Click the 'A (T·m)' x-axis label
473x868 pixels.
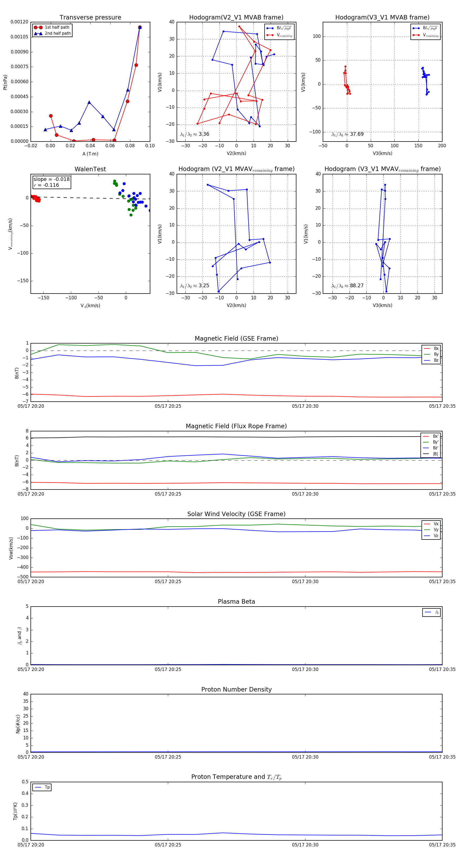[x=90, y=154]
